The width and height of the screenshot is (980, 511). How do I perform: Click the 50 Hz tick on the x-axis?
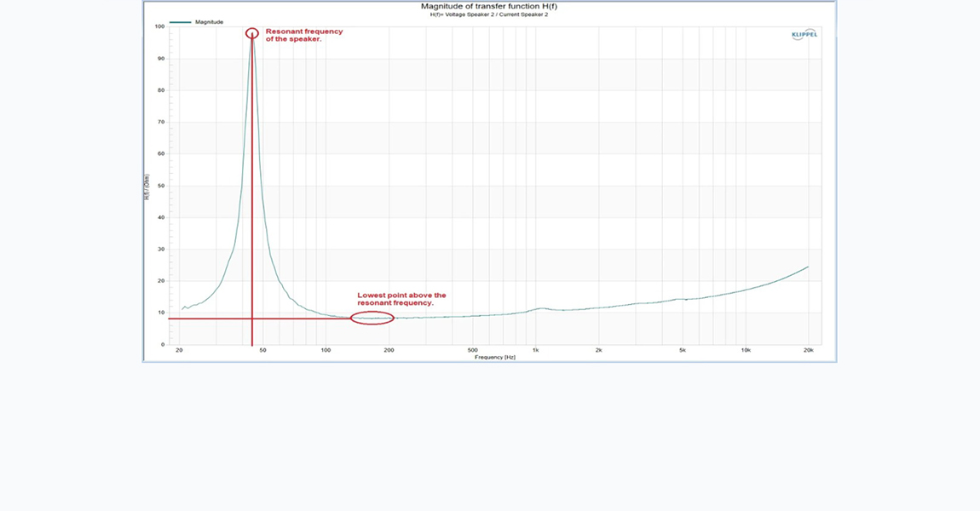(x=262, y=350)
